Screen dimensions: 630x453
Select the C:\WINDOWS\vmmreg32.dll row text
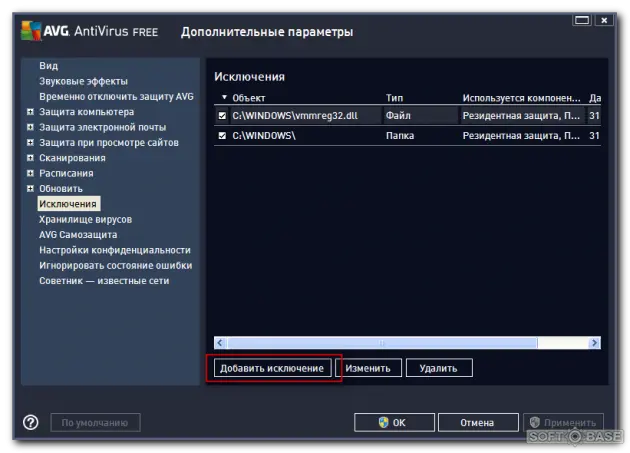[295, 116]
